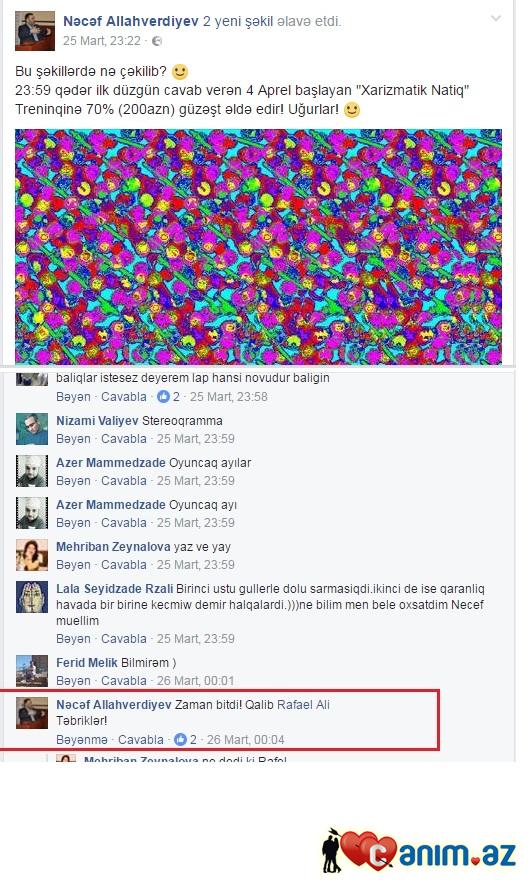The width and height of the screenshot is (532, 884).
Task: Open post options chevron at top right
Action: (495, 19)
